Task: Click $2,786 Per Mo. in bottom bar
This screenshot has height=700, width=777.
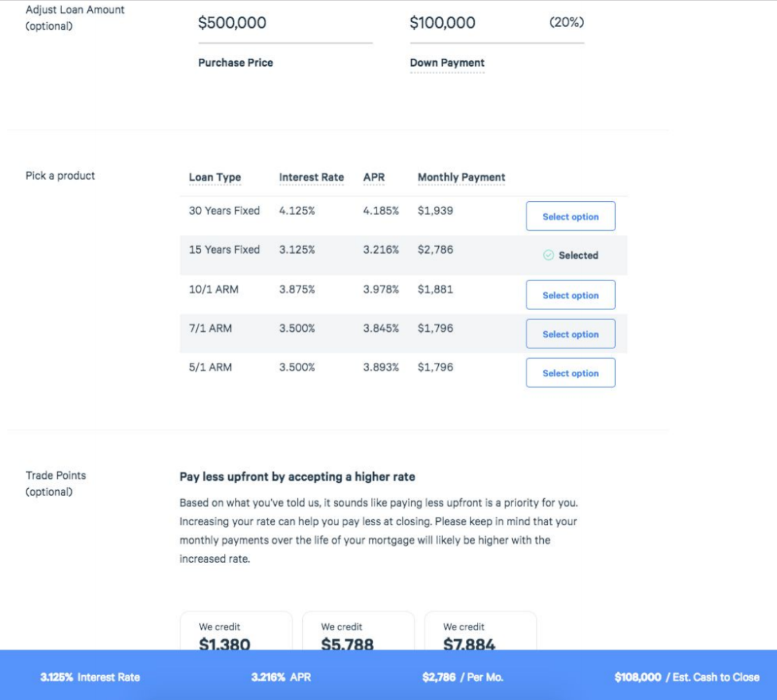Action: pos(463,677)
